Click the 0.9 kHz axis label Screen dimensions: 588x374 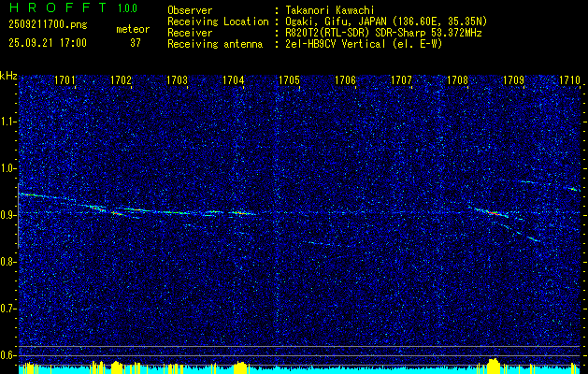[7, 215]
